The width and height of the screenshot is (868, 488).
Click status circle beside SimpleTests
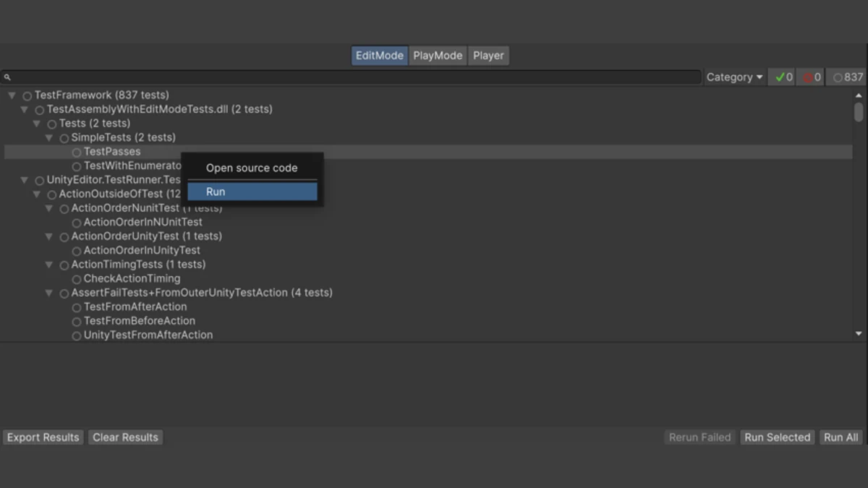64,138
